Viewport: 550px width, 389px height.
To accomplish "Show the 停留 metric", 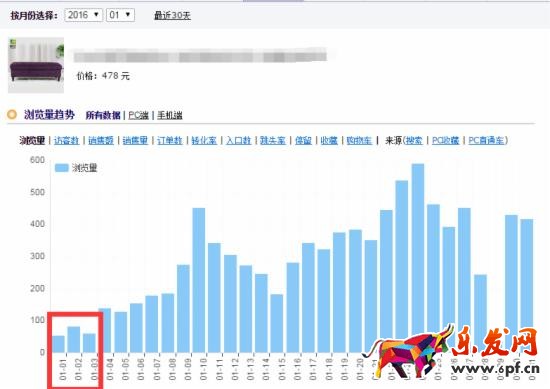I will pyautogui.click(x=303, y=140).
